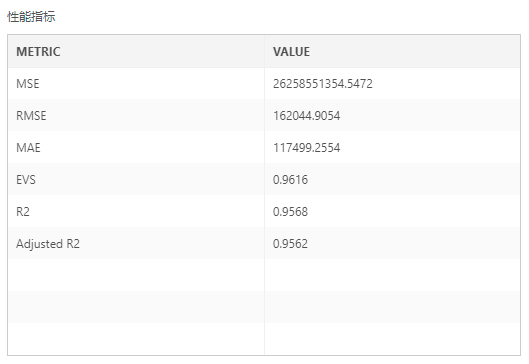Click the last empty cell in VALUE column

click(392, 339)
